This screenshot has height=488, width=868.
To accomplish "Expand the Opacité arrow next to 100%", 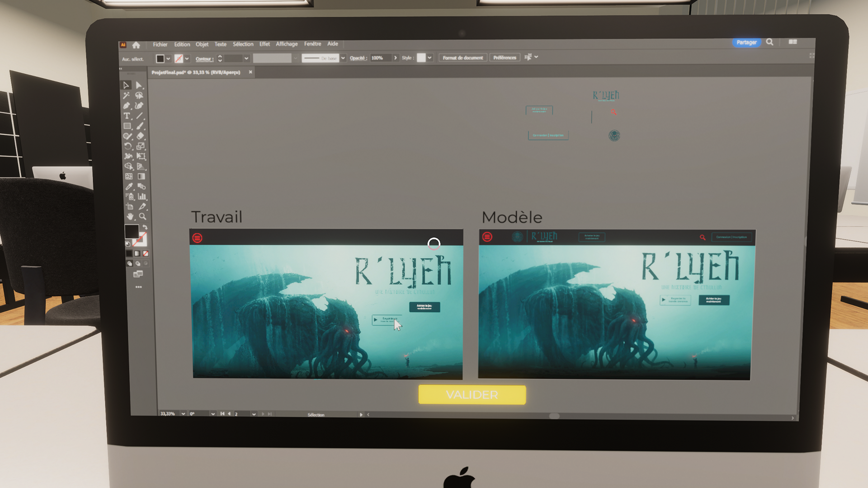I will [x=396, y=58].
